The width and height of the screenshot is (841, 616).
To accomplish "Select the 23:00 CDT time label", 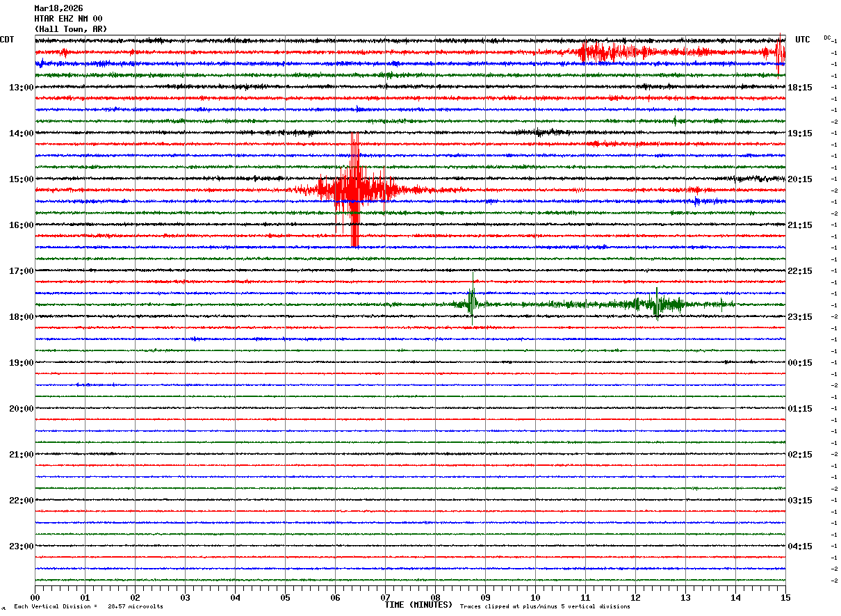I will pos(21,546).
